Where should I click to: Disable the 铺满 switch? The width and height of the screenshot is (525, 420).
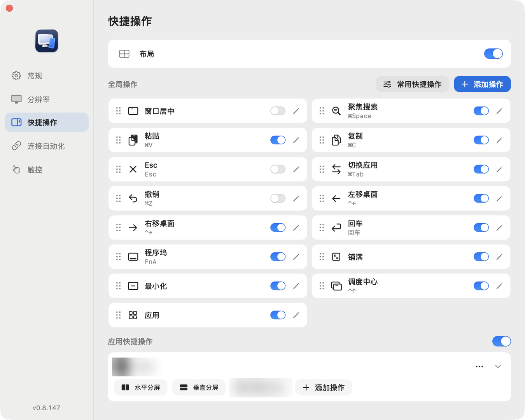coord(481,257)
